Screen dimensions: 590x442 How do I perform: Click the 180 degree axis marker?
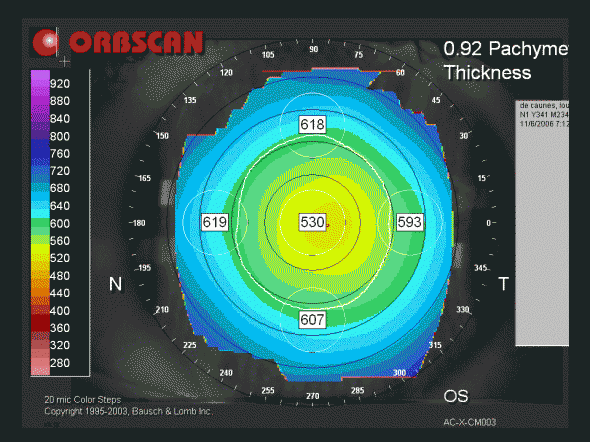pyautogui.click(x=138, y=223)
